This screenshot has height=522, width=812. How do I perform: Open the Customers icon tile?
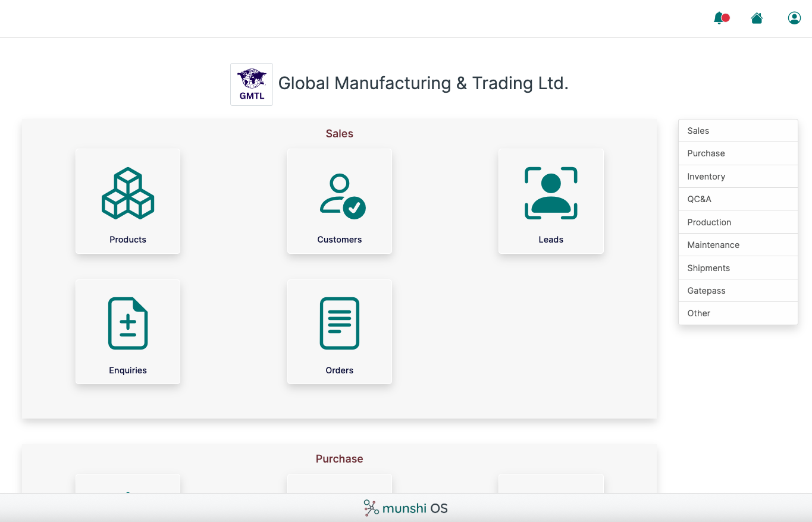[340, 196]
